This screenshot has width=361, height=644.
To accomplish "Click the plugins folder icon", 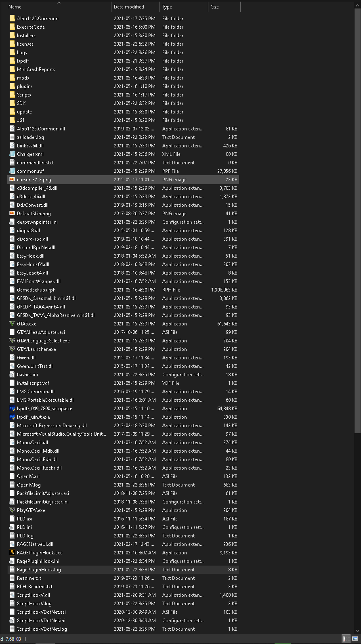I will click(x=12, y=86).
